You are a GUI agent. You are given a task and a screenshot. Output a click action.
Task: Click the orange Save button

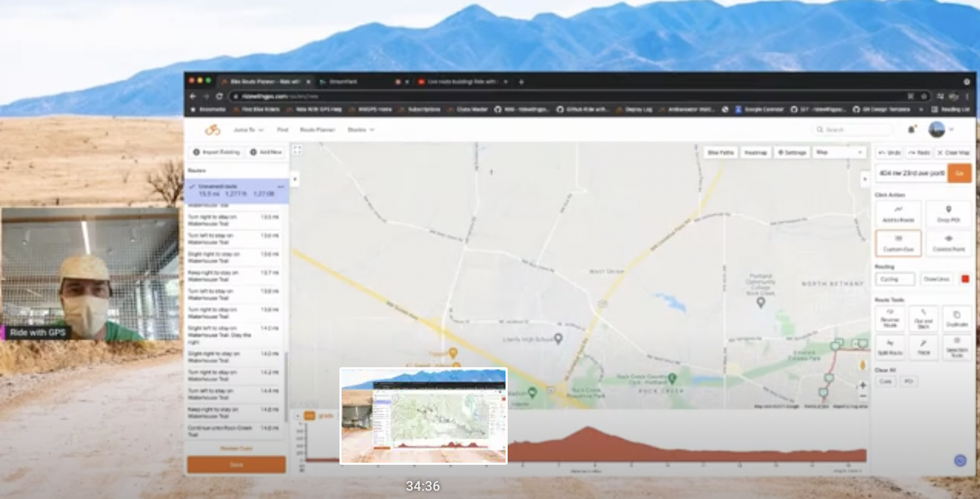236,465
